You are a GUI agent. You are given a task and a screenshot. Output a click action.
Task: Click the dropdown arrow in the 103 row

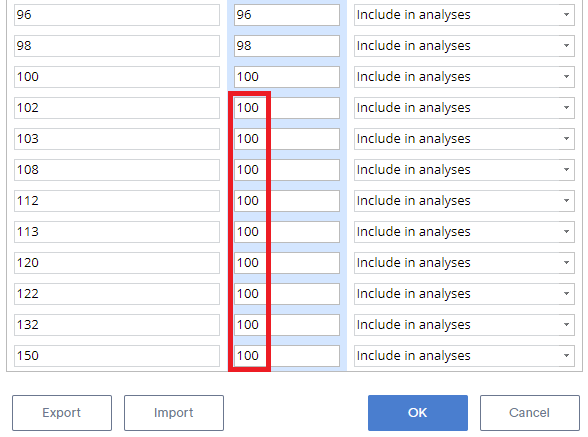tap(566, 139)
